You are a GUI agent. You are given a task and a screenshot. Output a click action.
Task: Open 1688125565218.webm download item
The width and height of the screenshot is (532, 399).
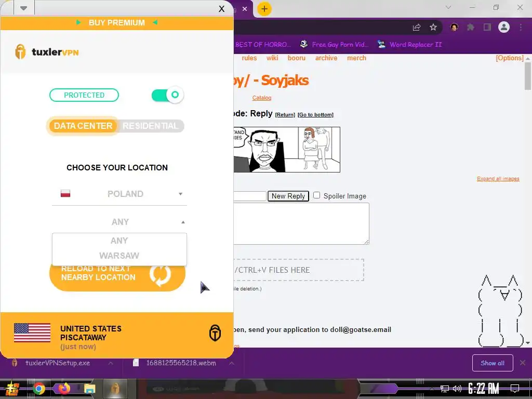(x=181, y=363)
